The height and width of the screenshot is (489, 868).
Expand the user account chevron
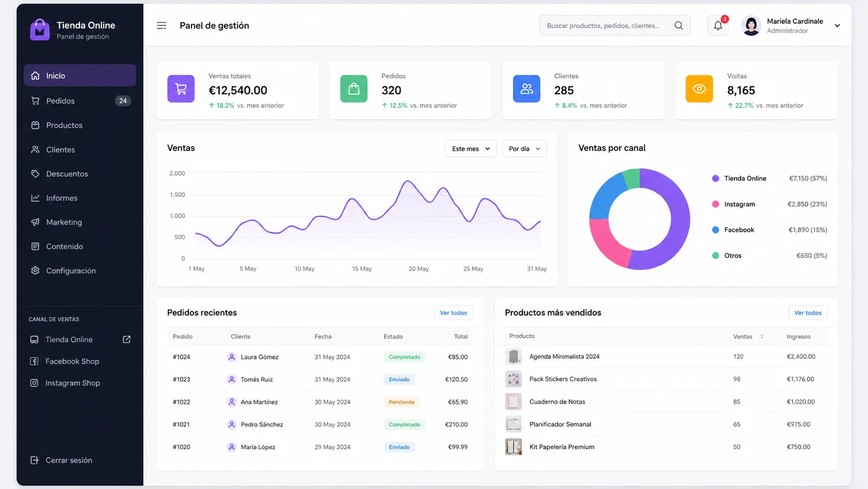click(x=837, y=25)
